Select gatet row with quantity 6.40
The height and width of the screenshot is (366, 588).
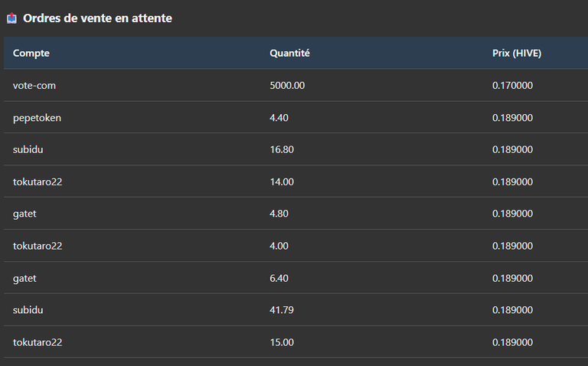coord(296,278)
